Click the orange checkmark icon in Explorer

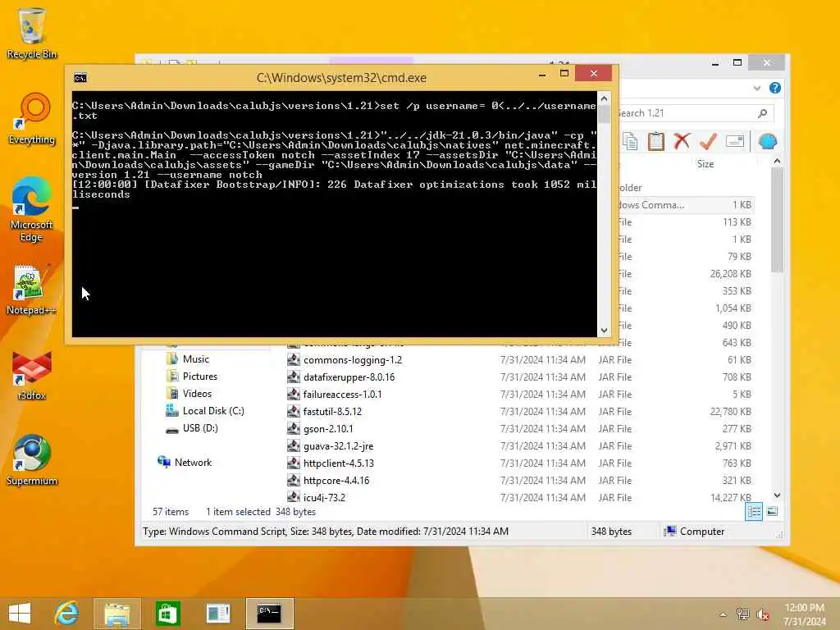708,141
